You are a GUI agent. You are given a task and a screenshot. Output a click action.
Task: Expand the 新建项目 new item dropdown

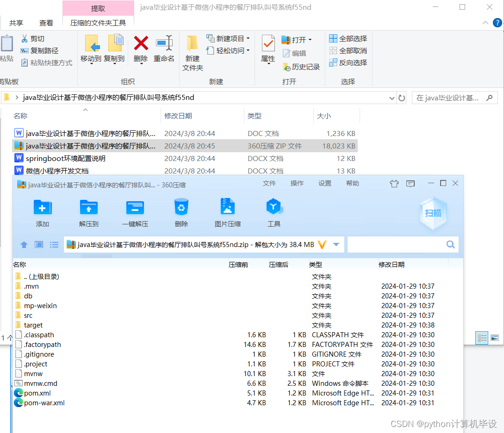pos(248,38)
